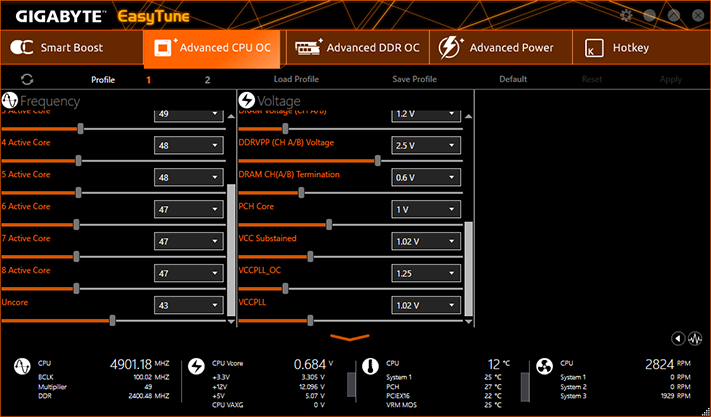Screen dimensions: 711x417
Task: Open the DDRVPP Voltage dropdown
Action: click(x=426, y=145)
